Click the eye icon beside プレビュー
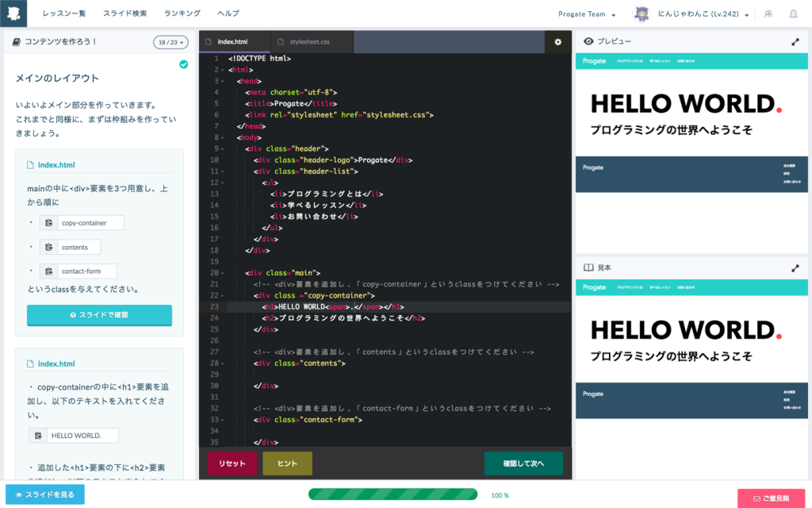812x508 pixels. tap(588, 41)
